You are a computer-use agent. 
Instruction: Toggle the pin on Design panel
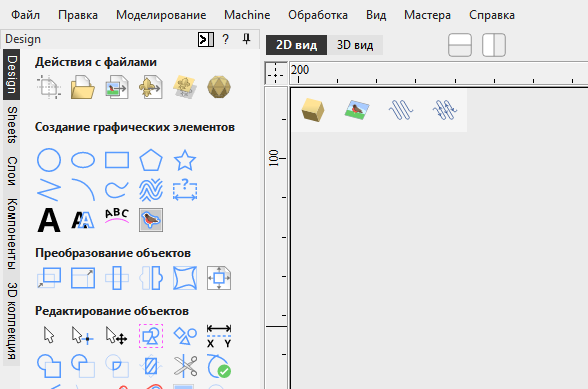[x=246, y=39]
